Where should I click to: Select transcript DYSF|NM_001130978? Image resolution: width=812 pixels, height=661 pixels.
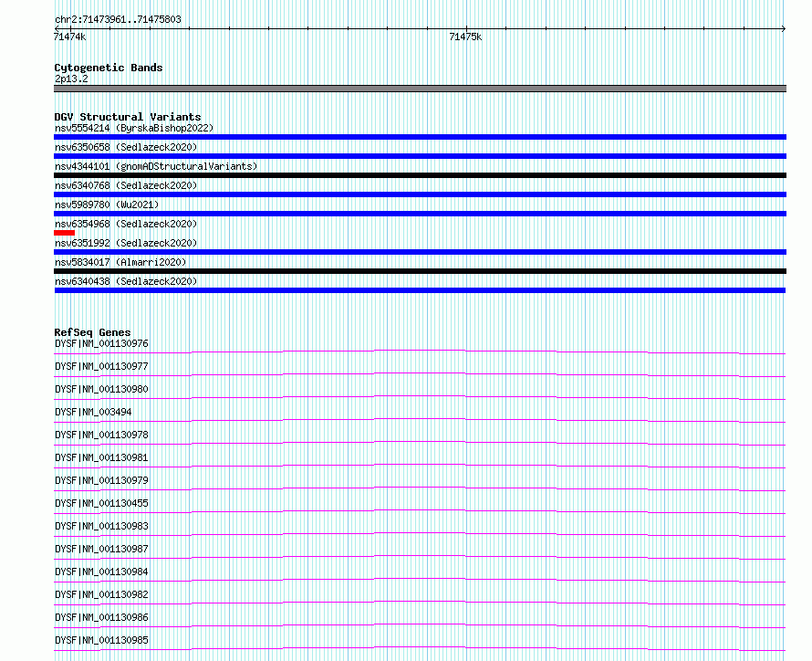(x=101, y=435)
